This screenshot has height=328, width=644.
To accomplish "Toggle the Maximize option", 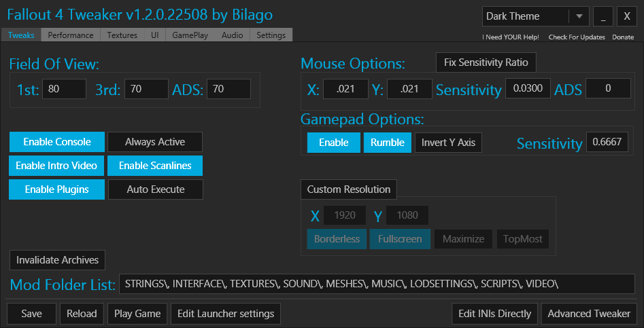I will pos(463,239).
